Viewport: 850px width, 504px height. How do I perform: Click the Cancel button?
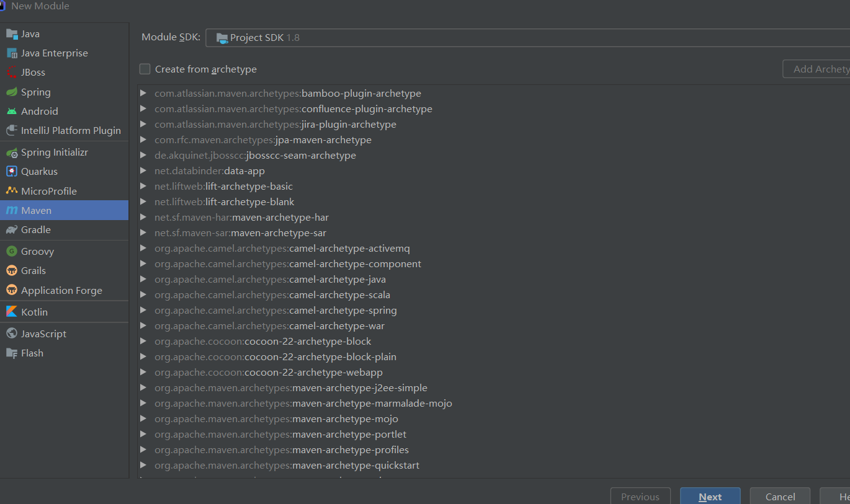coord(780,497)
